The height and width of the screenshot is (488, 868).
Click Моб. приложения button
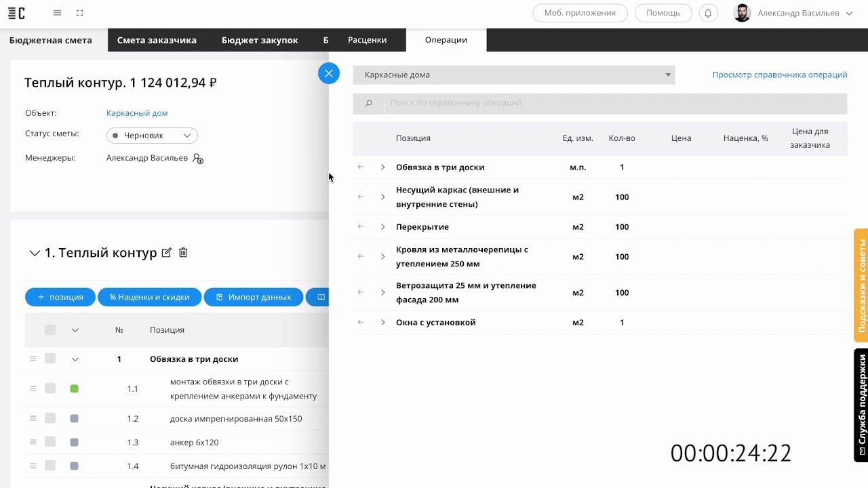click(x=580, y=13)
